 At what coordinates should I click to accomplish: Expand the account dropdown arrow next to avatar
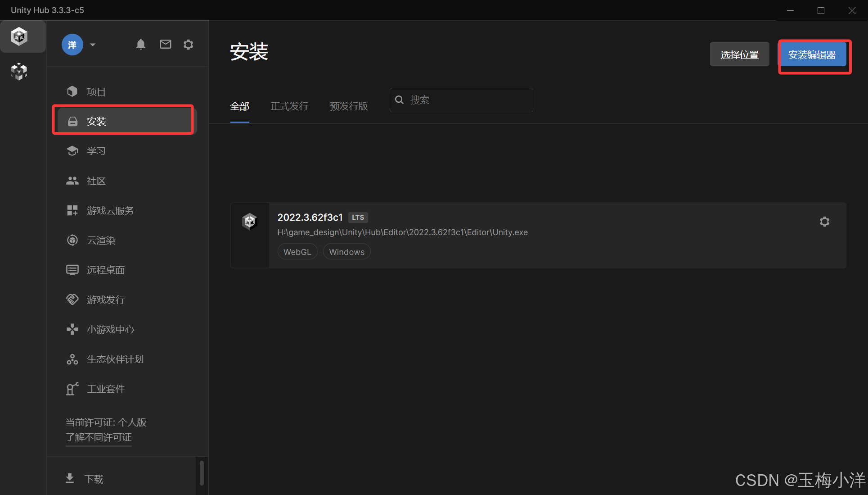tap(93, 45)
